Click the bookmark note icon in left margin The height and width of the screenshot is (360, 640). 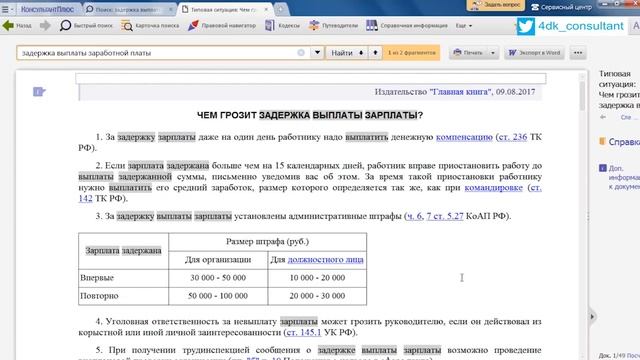coord(39,92)
